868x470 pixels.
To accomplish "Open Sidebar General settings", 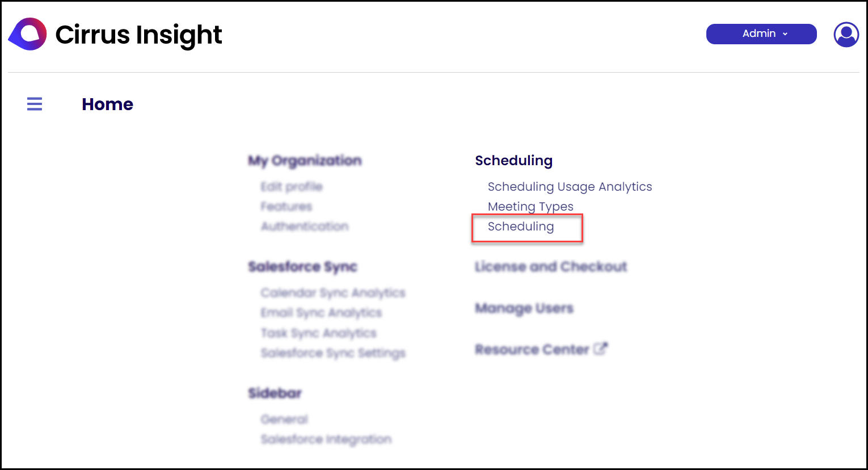I will (x=284, y=419).
